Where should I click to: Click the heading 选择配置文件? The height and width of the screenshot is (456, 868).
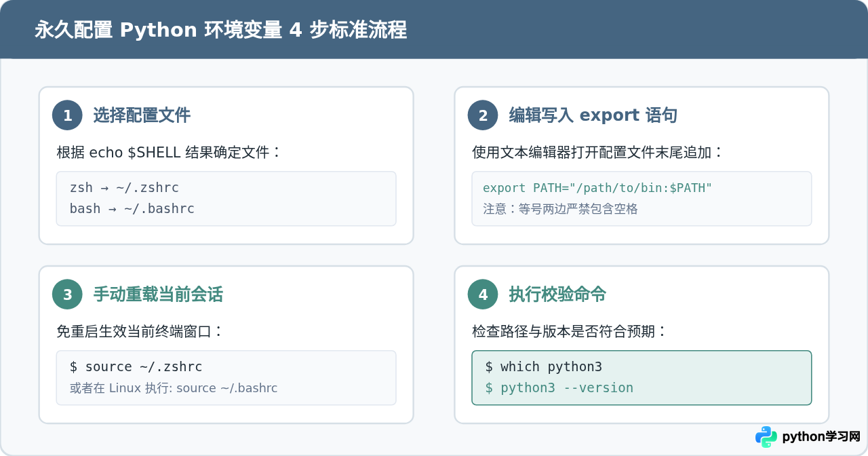click(142, 115)
